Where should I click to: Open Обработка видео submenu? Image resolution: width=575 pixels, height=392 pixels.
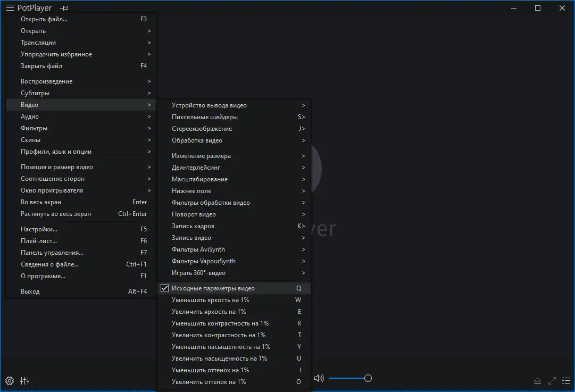coord(234,140)
